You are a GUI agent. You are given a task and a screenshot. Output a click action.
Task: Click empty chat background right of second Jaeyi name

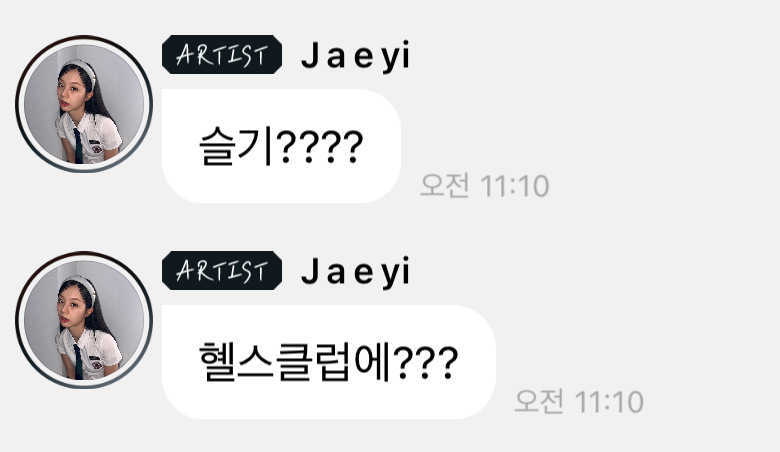(592, 271)
